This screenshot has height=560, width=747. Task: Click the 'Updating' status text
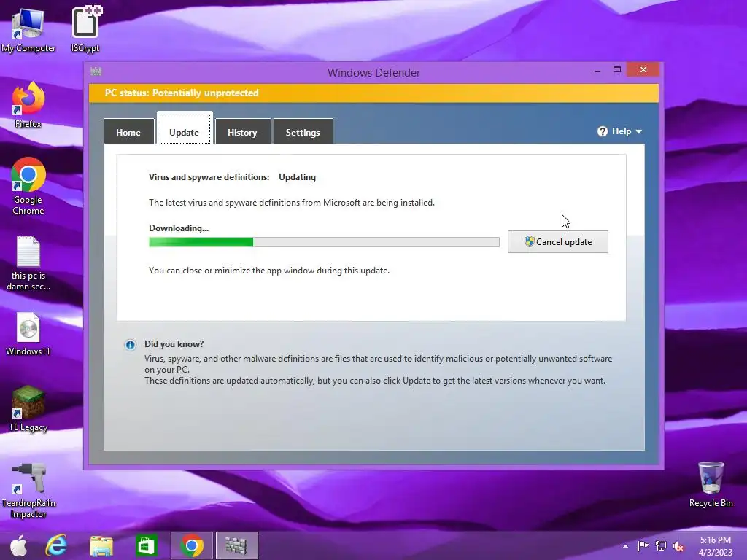coord(298,177)
